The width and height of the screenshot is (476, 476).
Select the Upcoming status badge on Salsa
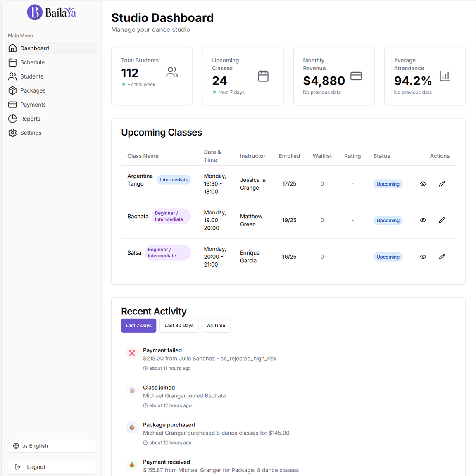tap(388, 257)
